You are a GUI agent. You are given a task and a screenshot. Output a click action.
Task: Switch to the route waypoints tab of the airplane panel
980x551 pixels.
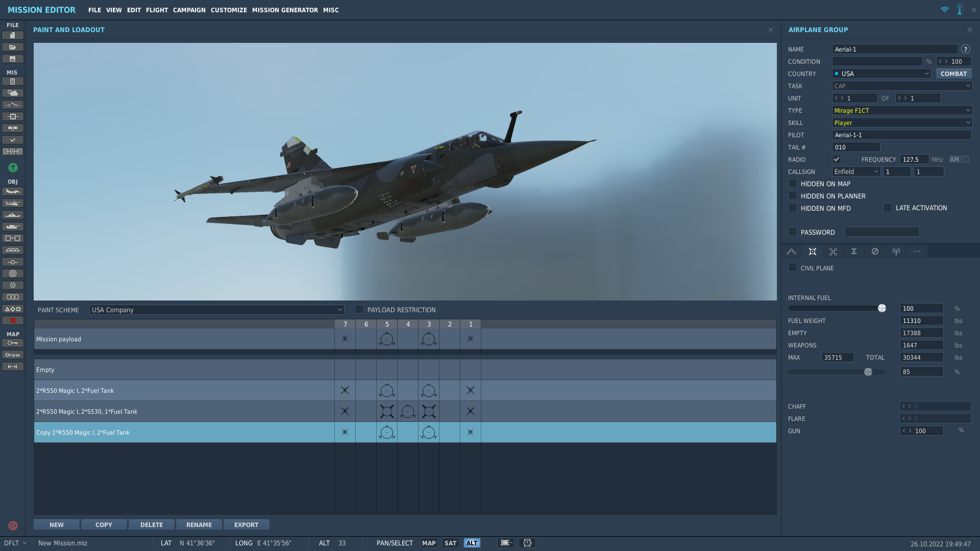(x=792, y=251)
